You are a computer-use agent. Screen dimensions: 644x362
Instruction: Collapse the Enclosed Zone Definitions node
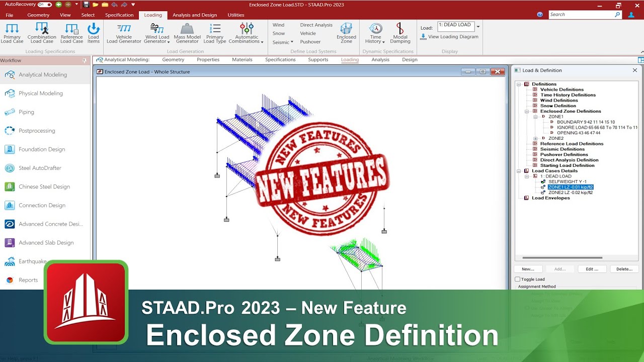(527, 111)
